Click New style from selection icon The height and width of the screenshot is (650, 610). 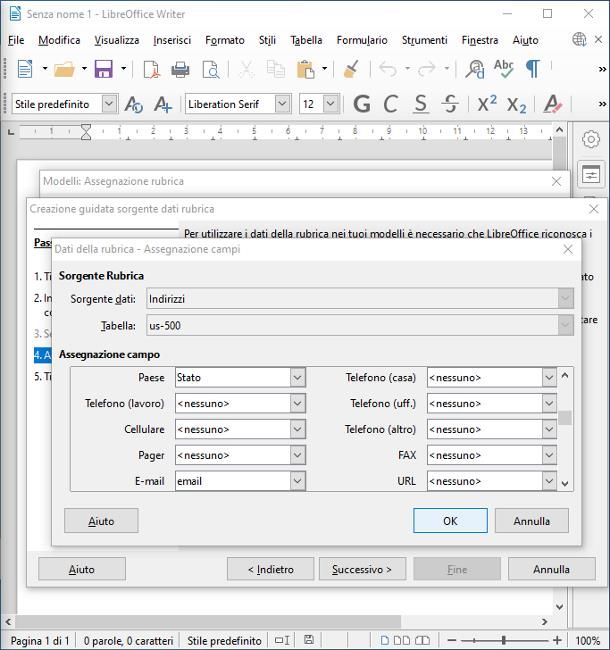(163, 104)
